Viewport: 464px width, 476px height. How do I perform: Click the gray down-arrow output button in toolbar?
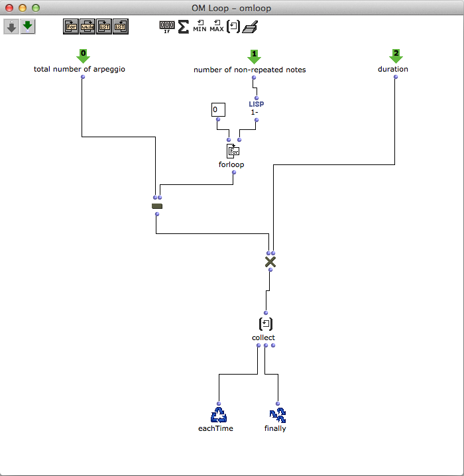tap(11, 27)
